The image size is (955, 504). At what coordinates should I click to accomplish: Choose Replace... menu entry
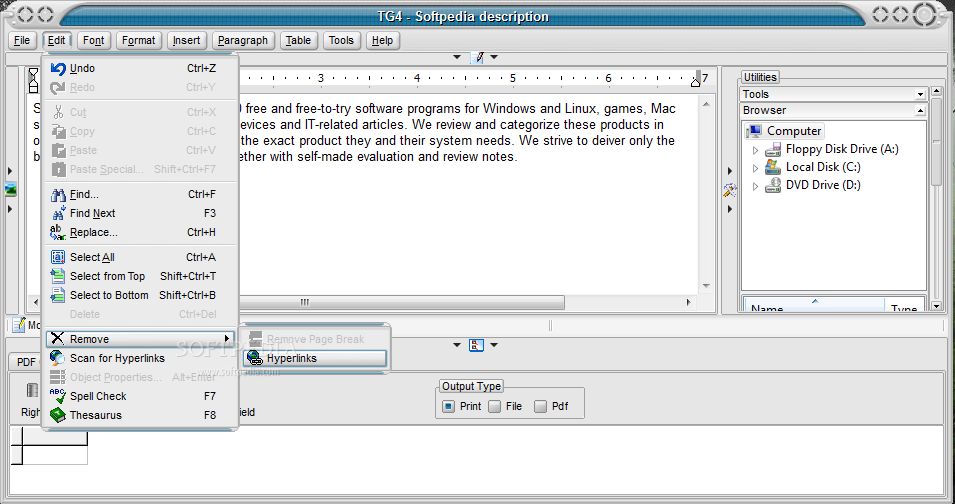tap(140, 233)
